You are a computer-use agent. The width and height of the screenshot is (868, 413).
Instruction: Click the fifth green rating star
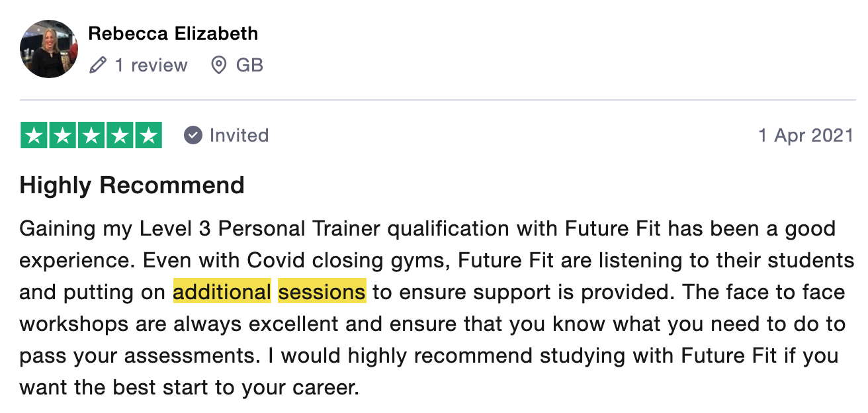click(148, 135)
